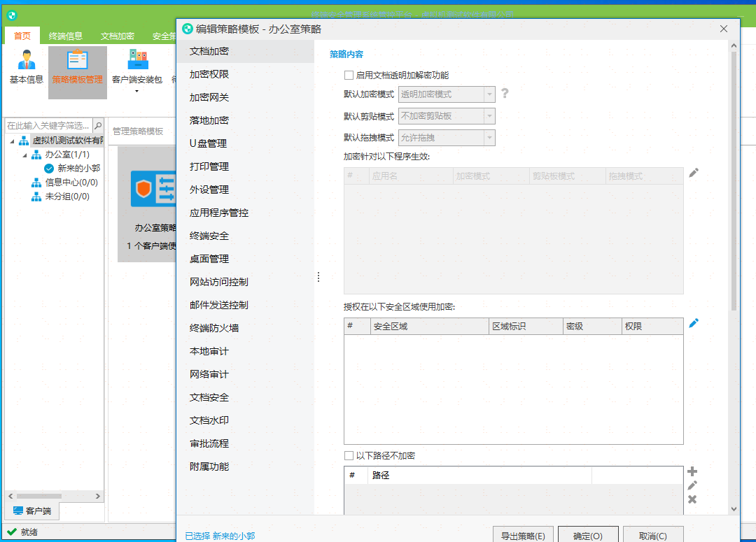
Task: Open 默认拖拽模式 dropdown
Action: [x=447, y=138]
